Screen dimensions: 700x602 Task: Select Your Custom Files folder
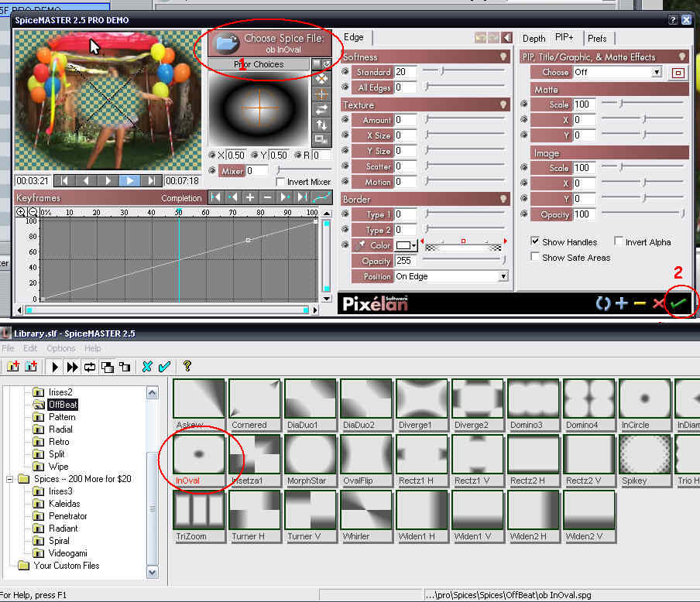coord(66,566)
